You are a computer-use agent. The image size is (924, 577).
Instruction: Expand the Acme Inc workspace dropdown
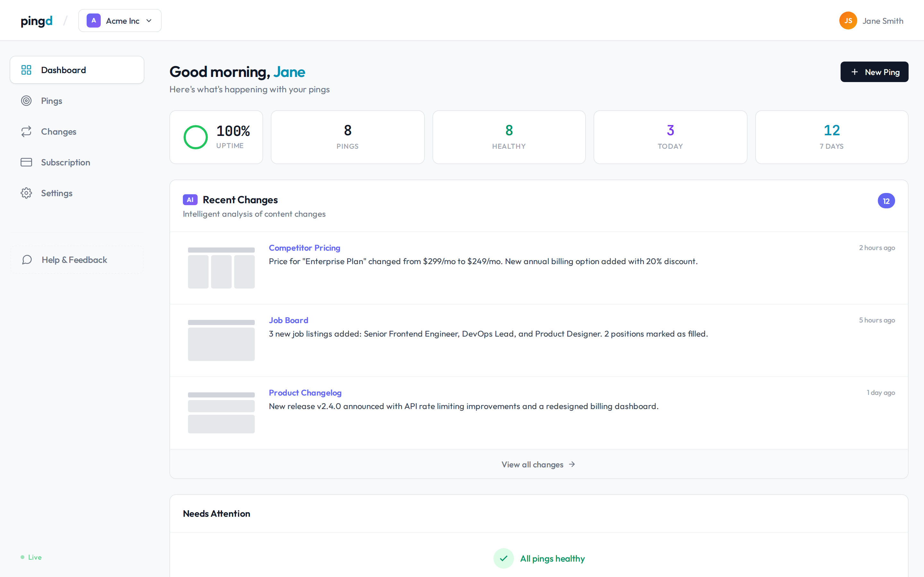point(149,21)
